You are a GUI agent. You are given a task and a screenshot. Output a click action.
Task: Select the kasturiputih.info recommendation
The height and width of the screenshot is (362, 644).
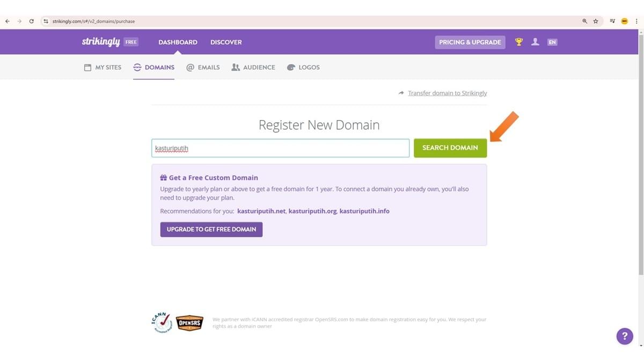point(364,211)
